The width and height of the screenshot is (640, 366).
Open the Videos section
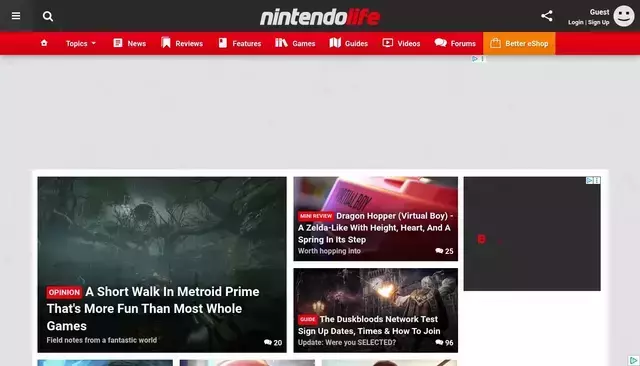pyautogui.click(x=401, y=43)
